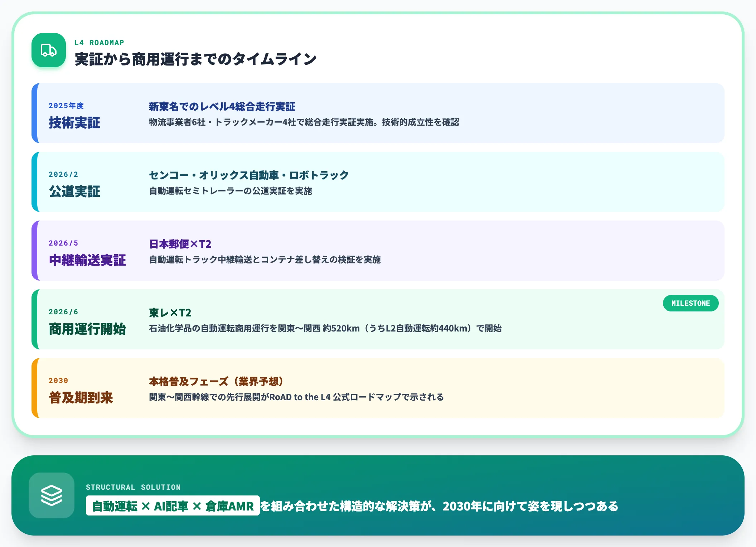Click the STRUCTURAL SOLUTION label
756x547 pixels.
(133, 487)
